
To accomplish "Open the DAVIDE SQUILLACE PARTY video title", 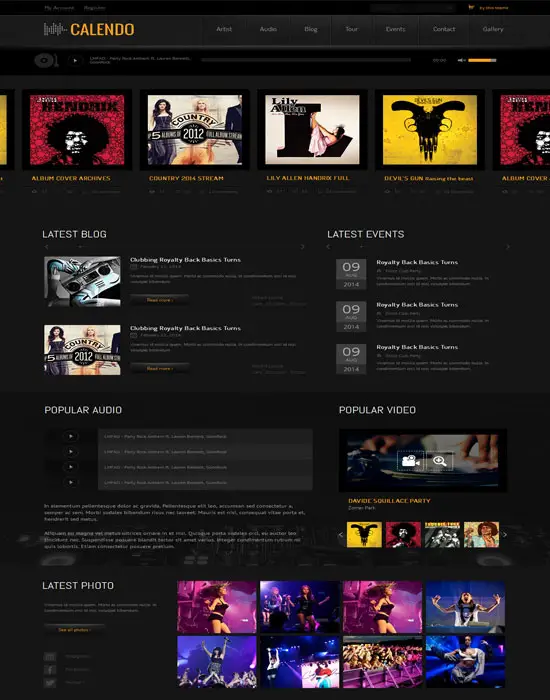I will [389, 500].
